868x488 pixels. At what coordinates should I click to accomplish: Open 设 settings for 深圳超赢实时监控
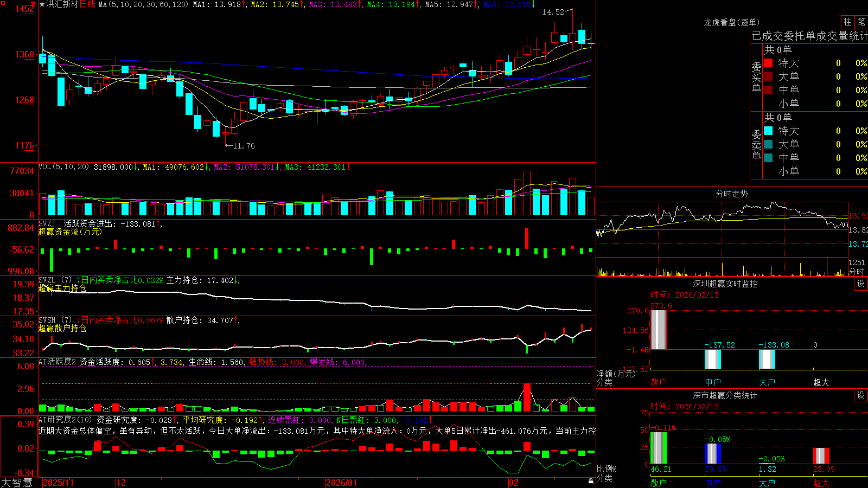[x=861, y=284]
